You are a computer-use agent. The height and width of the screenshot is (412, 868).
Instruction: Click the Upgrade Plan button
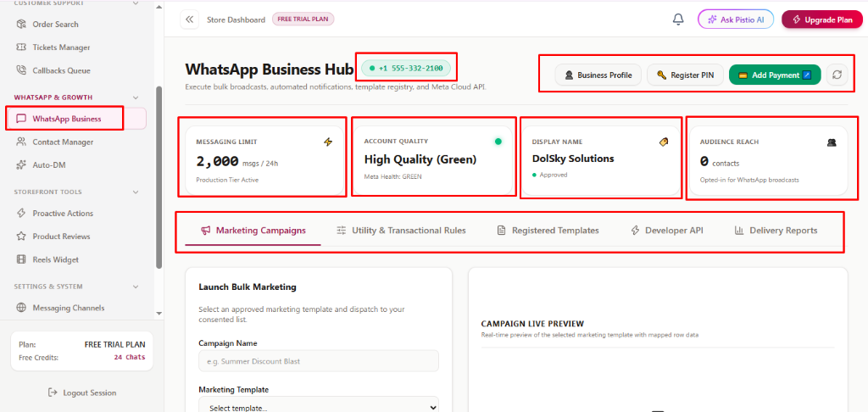(822, 19)
